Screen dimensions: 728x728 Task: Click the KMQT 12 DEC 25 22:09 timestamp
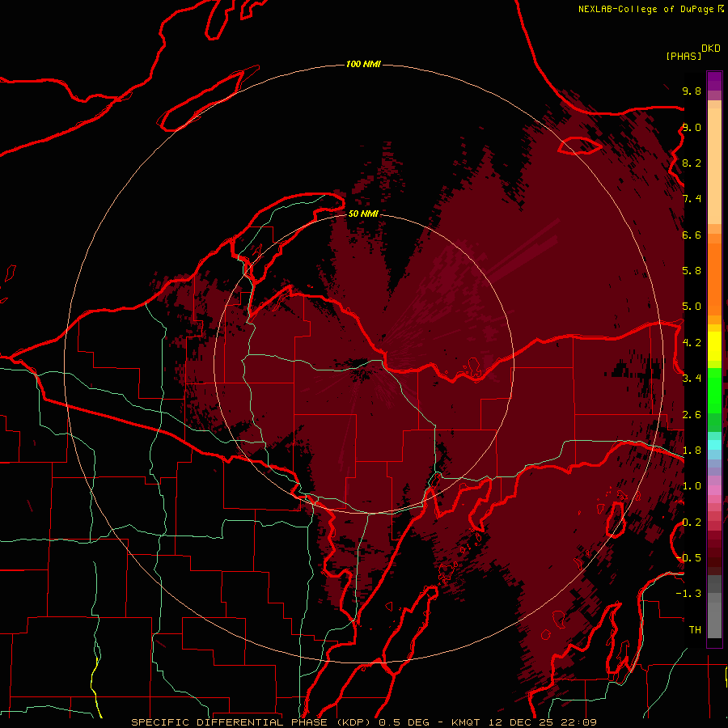(525, 722)
